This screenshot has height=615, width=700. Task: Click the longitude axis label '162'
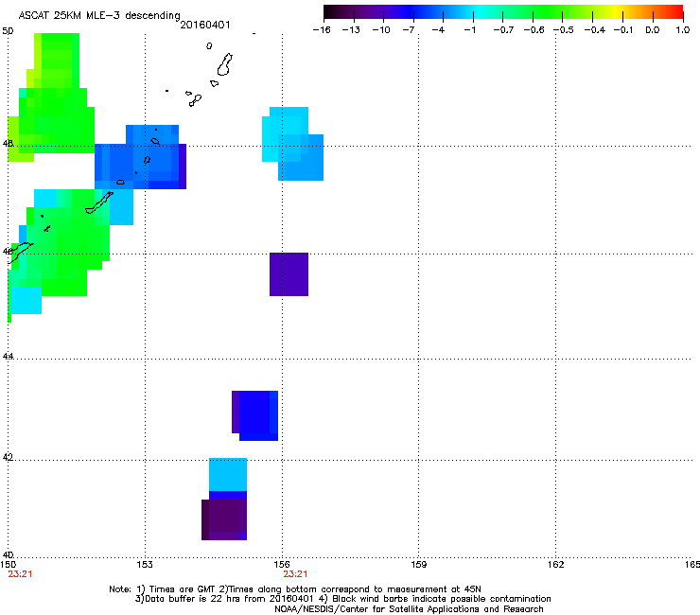(x=555, y=565)
